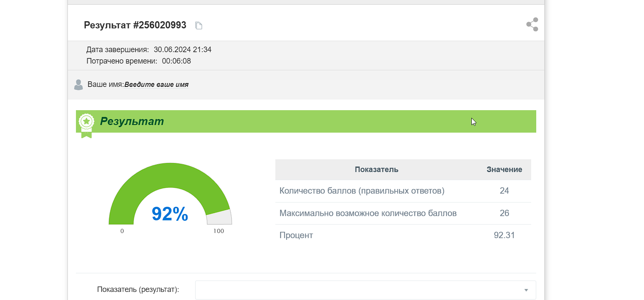The width and height of the screenshot is (644, 300).
Task: Click the gauge's 100 scale label
Action: coord(218,231)
